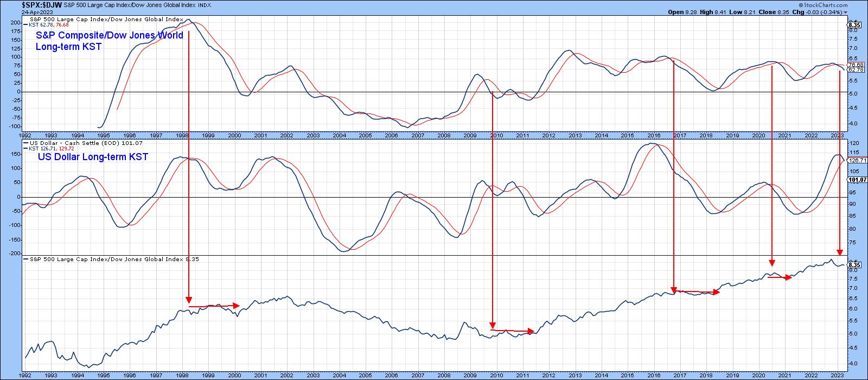Screen dimensions: 868x380
Task: Click 2000 on the bottom time axis
Action: point(234,375)
